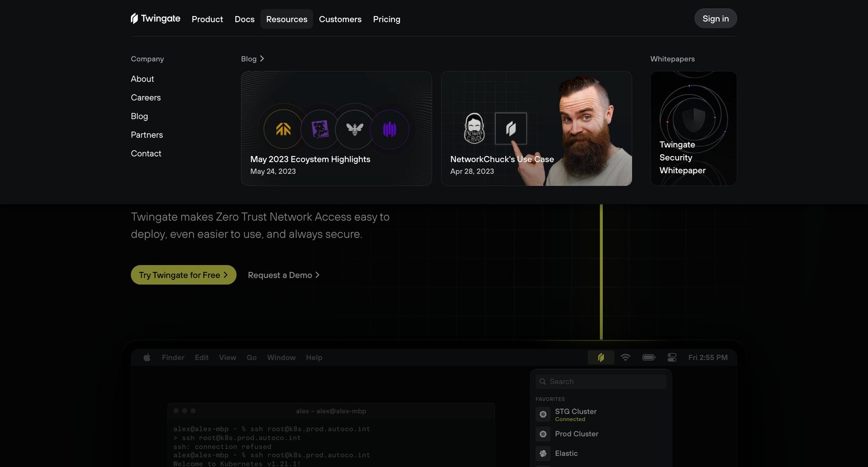The width and height of the screenshot is (868, 467).
Task: Open the Twingate Security Whitepaper card
Action: pyautogui.click(x=693, y=129)
